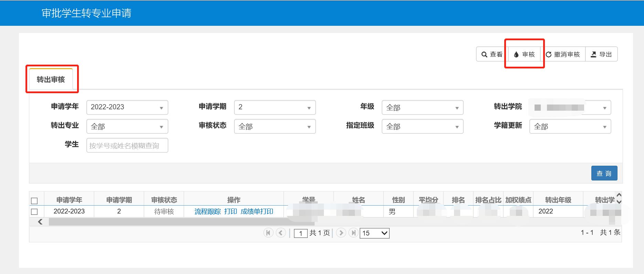Switch to the 转出审核 tab
This screenshot has width=644, height=274.
[x=51, y=79]
